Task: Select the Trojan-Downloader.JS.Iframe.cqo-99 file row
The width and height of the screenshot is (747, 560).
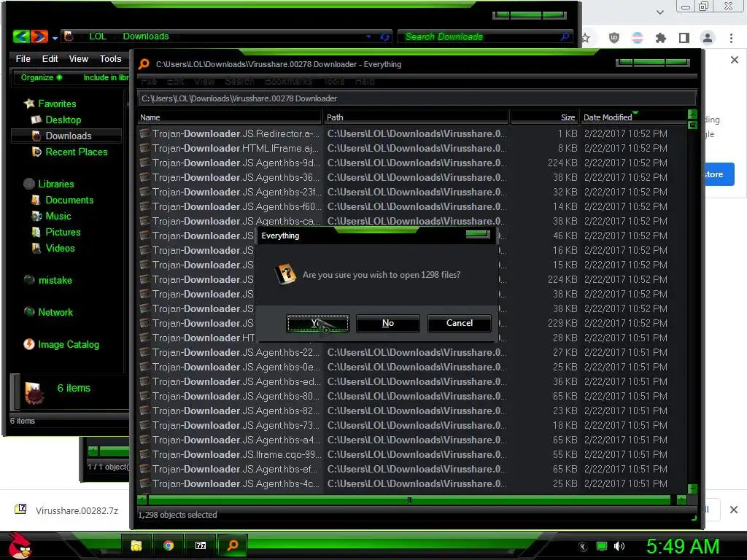Action: coord(412,455)
